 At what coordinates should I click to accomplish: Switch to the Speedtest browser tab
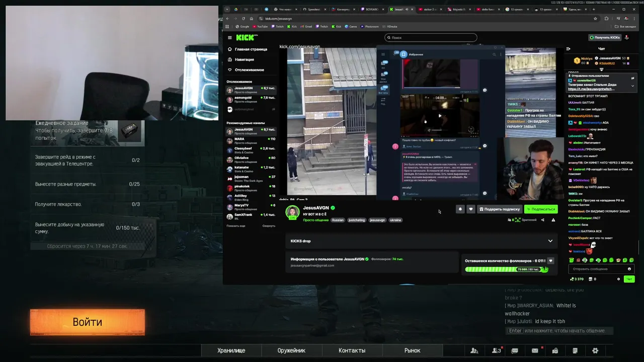point(315,9)
